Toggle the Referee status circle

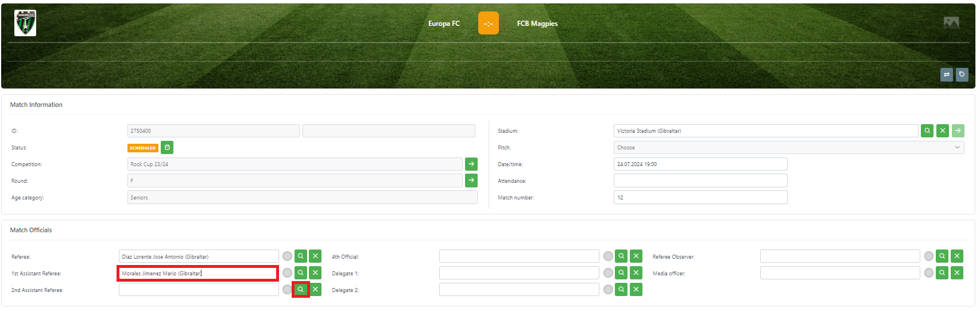[x=287, y=256]
